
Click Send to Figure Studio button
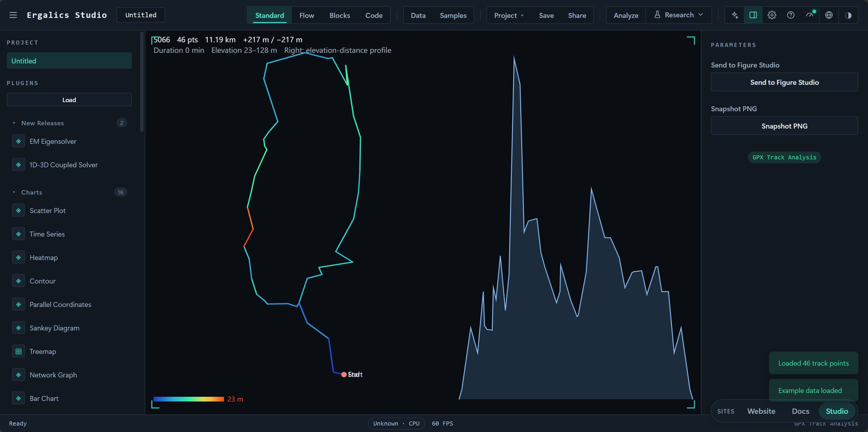(x=784, y=82)
